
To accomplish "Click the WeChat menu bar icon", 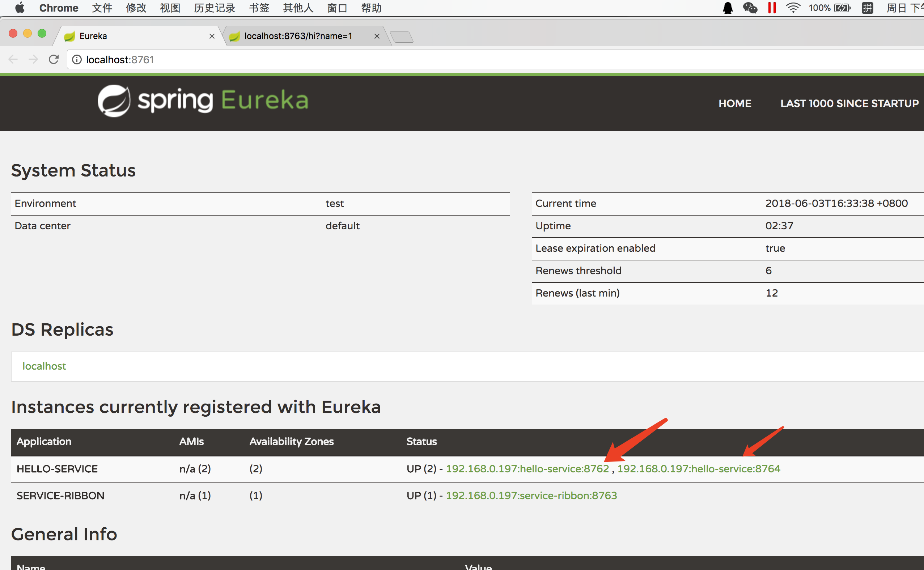I will tap(750, 8).
